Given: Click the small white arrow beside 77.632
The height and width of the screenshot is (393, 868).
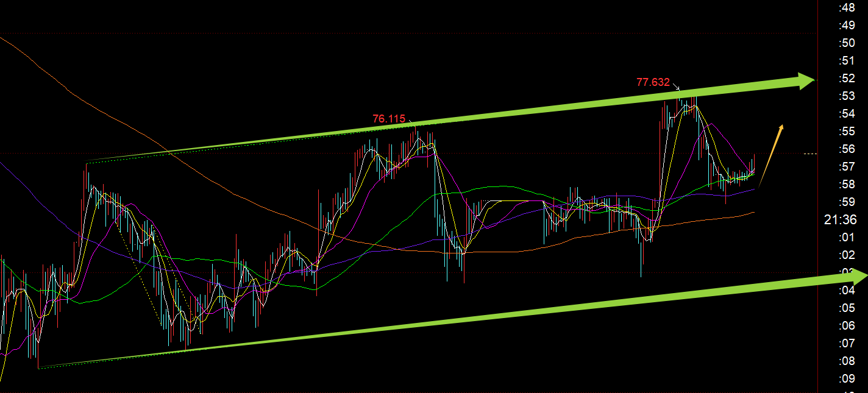Looking at the screenshot, I should [x=676, y=88].
